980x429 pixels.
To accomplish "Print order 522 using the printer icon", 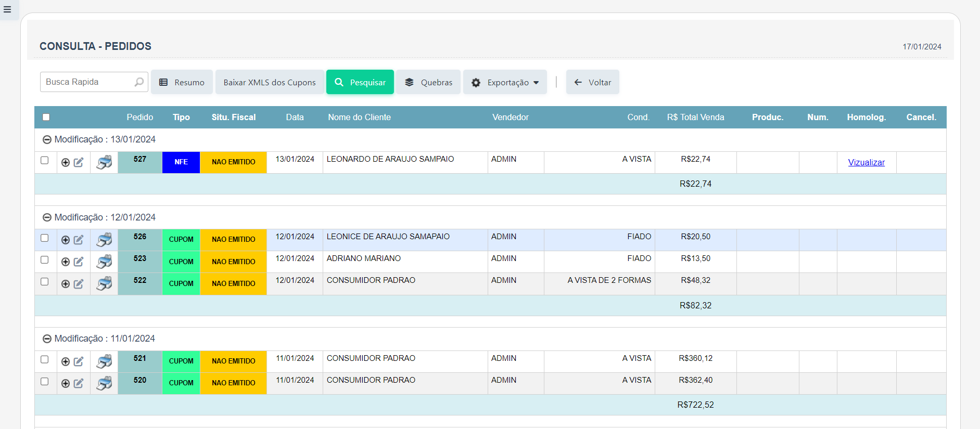I will click(x=104, y=283).
